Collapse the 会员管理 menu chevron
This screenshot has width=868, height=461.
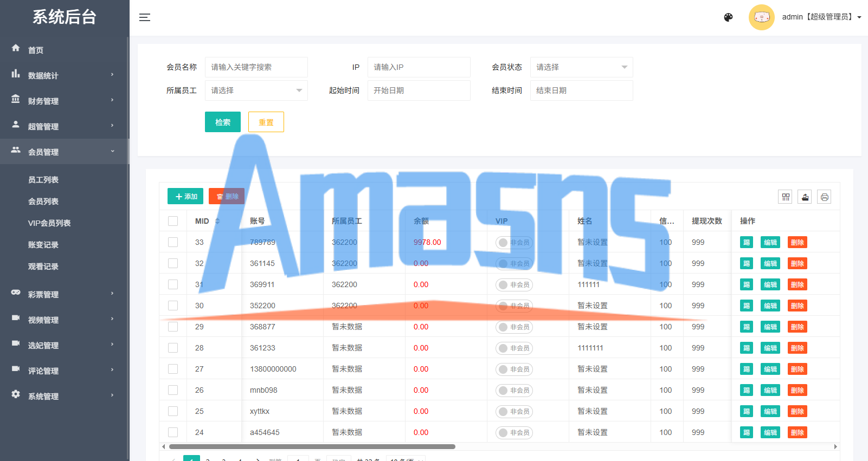tap(112, 151)
